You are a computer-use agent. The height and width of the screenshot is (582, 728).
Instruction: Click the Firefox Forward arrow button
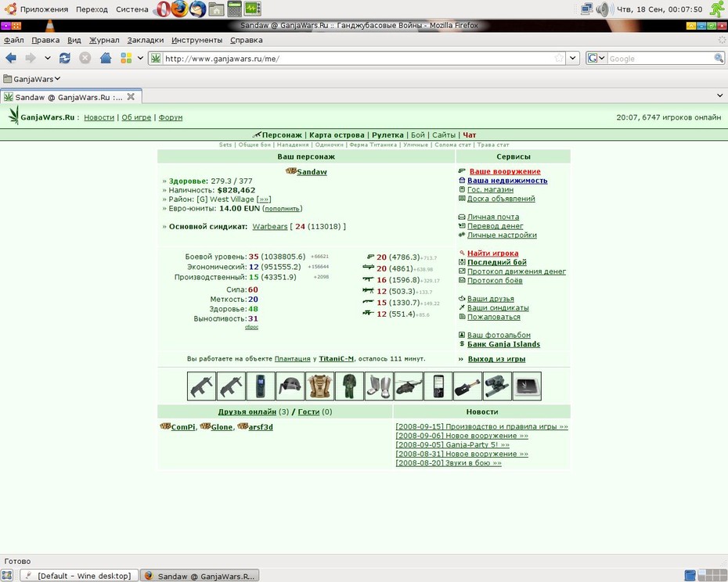coord(31,58)
